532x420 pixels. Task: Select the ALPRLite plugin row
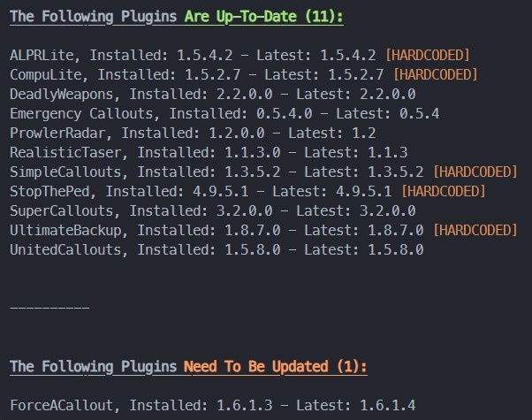[x=239, y=56]
